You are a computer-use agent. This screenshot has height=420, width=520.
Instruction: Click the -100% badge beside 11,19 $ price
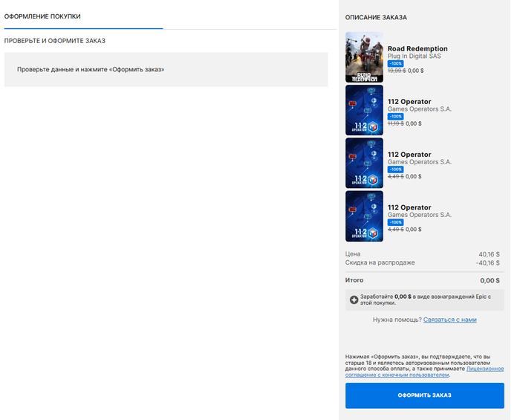(395, 116)
